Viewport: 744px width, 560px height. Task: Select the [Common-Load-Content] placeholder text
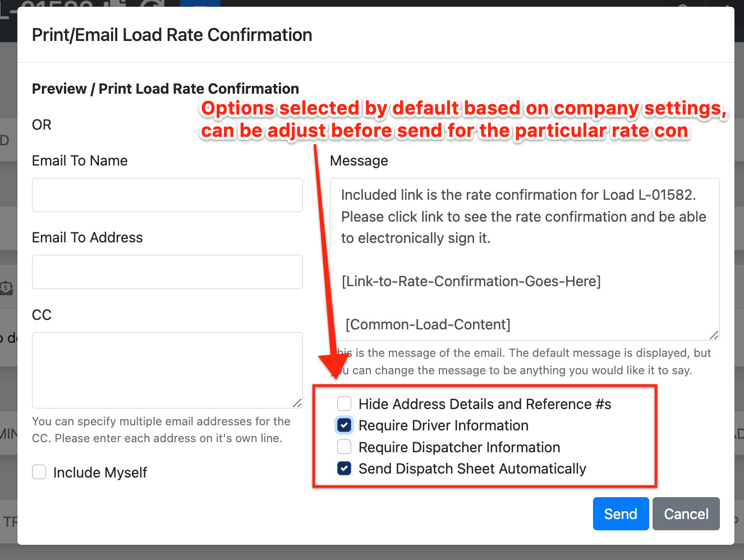428,324
